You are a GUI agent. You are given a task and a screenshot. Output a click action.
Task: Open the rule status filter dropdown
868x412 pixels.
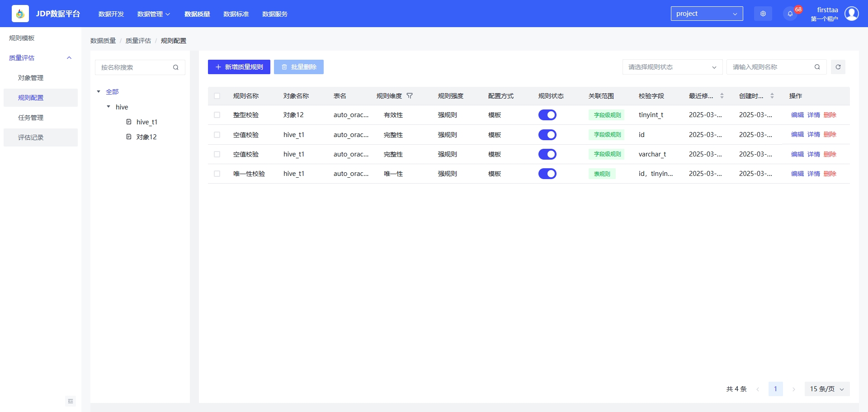point(672,67)
